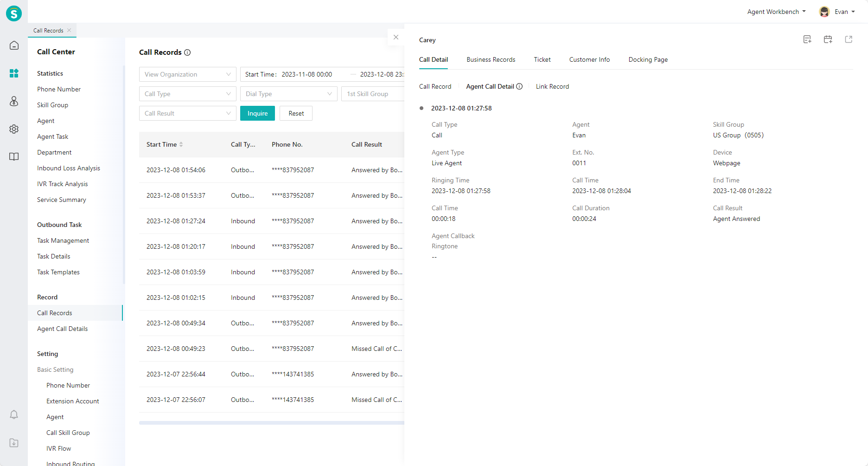This screenshot has height=466, width=868.
Task: Select the Call Record sub-tab
Action: pos(435,86)
